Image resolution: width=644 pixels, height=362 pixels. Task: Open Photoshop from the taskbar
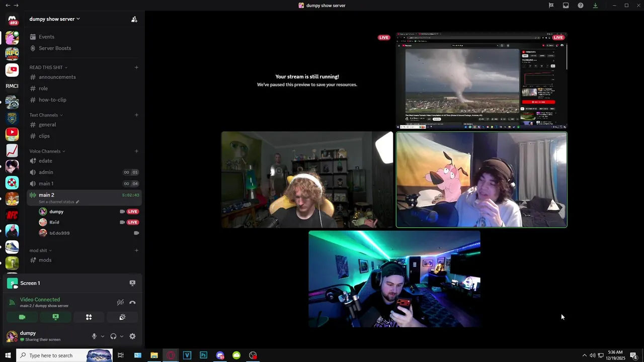203,355
